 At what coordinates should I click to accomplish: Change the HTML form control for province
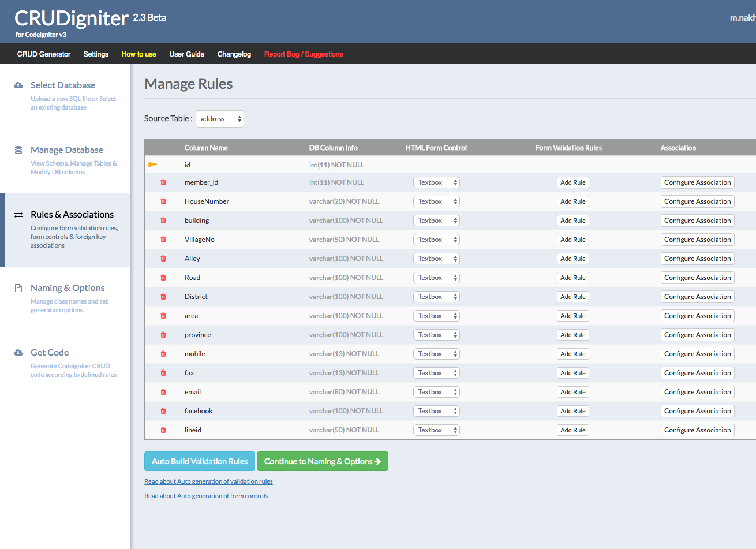click(x=436, y=335)
